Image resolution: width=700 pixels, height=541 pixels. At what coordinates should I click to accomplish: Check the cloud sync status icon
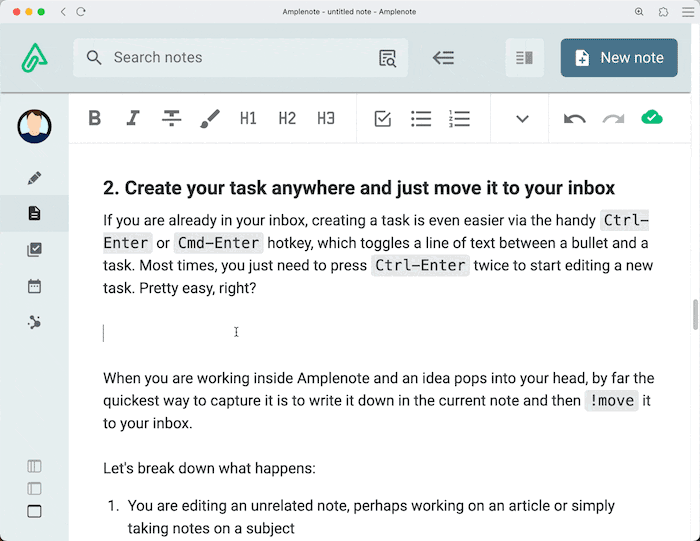pos(652,117)
